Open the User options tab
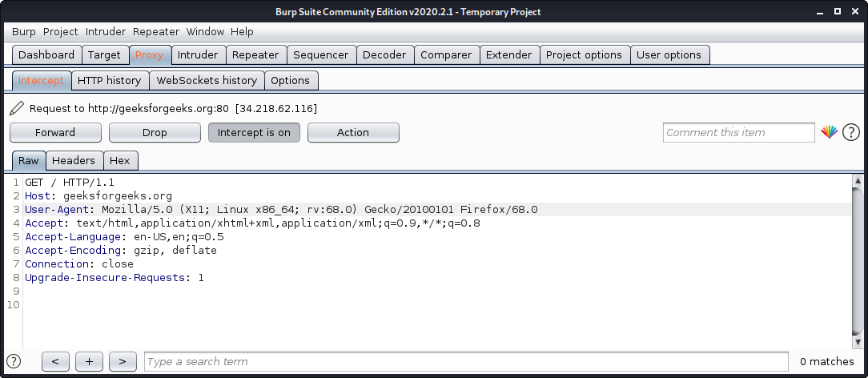The image size is (868, 378). point(669,54)
